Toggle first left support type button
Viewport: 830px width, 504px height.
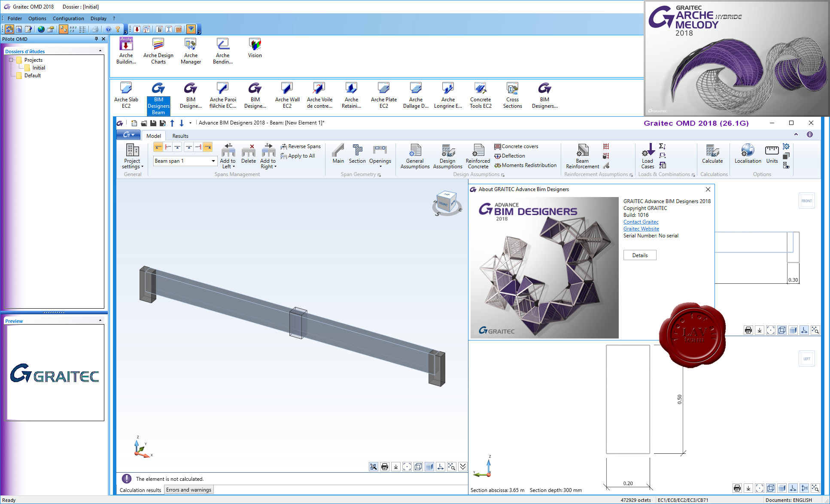pyautogui.click(x=158, y=147)
